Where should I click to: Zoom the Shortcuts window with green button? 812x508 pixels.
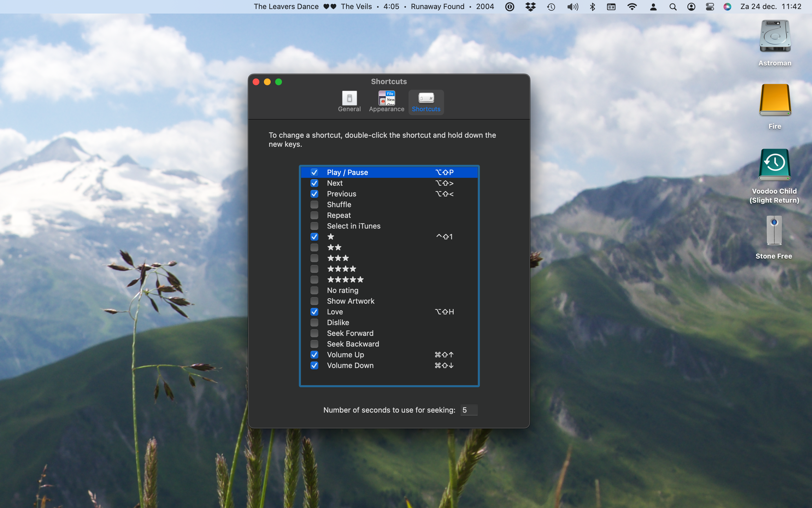[279, 82]
